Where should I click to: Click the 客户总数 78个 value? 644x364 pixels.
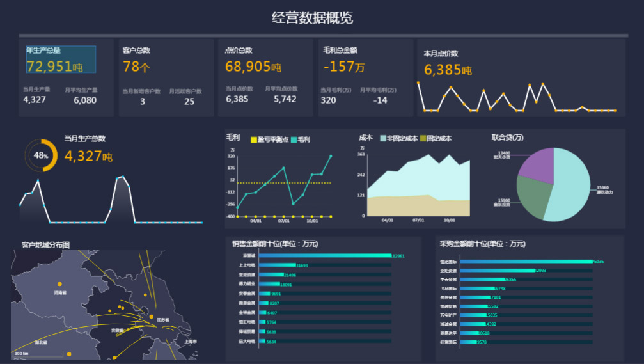pos(136,67)
